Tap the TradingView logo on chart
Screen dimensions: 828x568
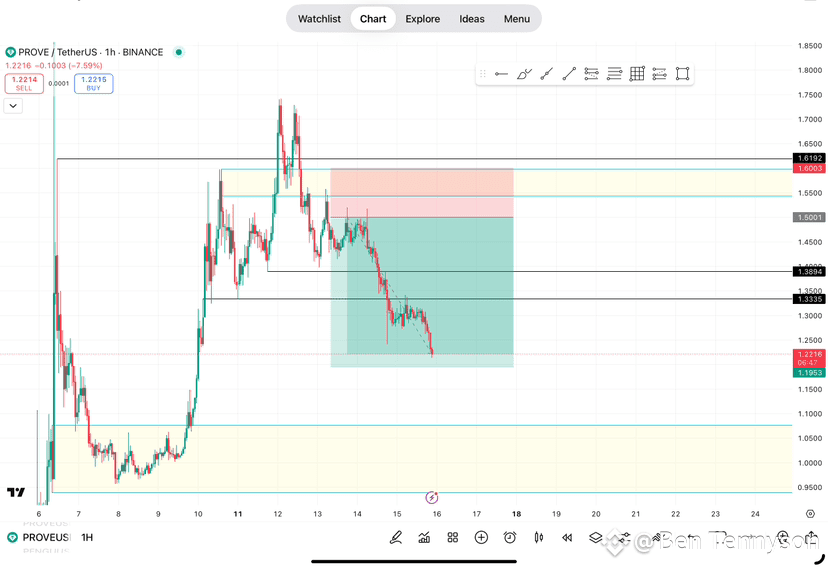tap(16, 492)
